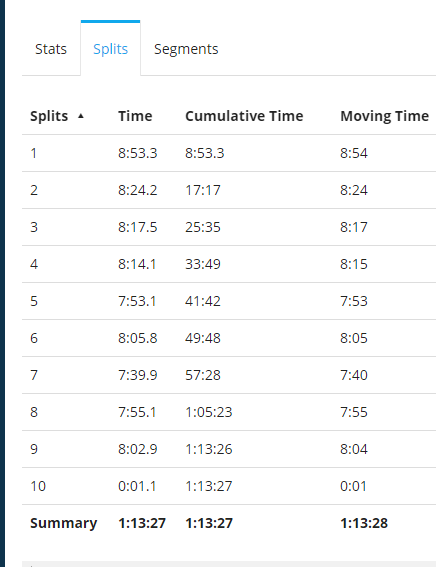436x567 pixels.
Task: Click split 5 time 7:53.1
Action: coord(137,301)
